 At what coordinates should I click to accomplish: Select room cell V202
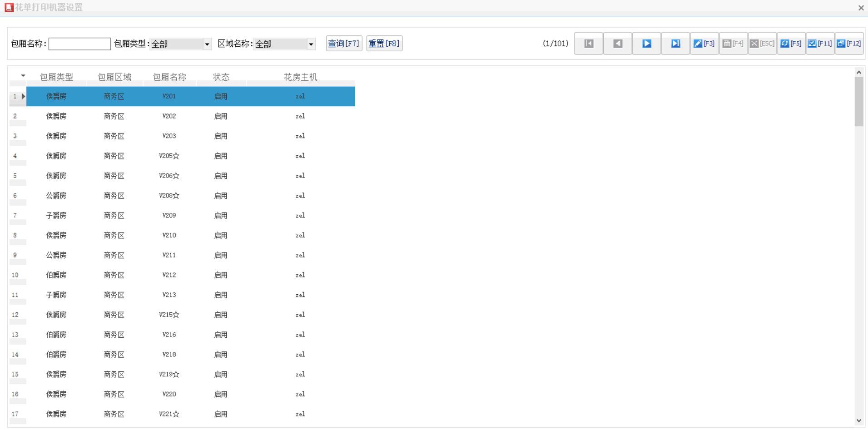pos(169,116)
